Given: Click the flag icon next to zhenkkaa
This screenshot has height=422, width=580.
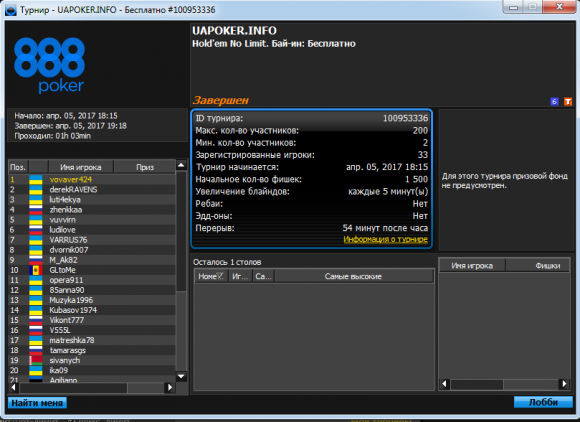Looking at the screenshot, I should coord(36,210).
